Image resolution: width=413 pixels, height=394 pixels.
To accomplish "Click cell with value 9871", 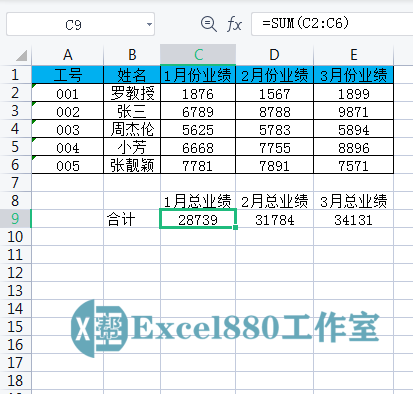I will (x=354, y=111).
